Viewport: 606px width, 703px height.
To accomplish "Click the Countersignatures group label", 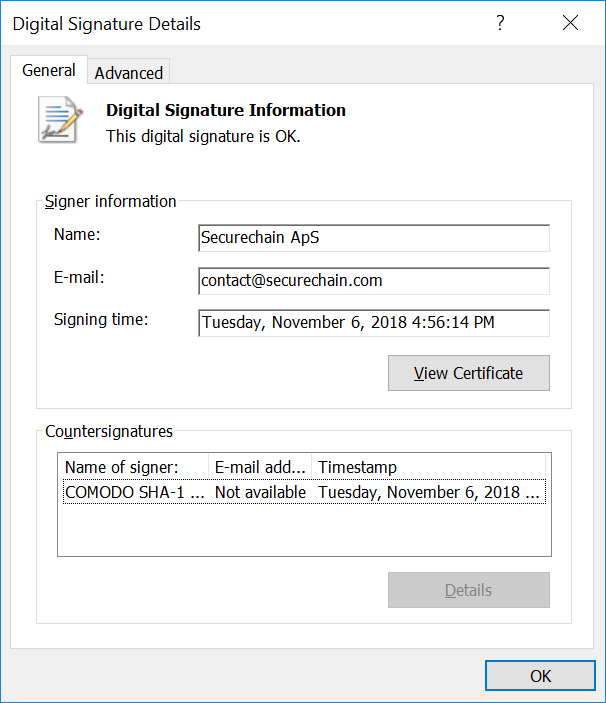I will pyautogui.click(x=109, y=431).
